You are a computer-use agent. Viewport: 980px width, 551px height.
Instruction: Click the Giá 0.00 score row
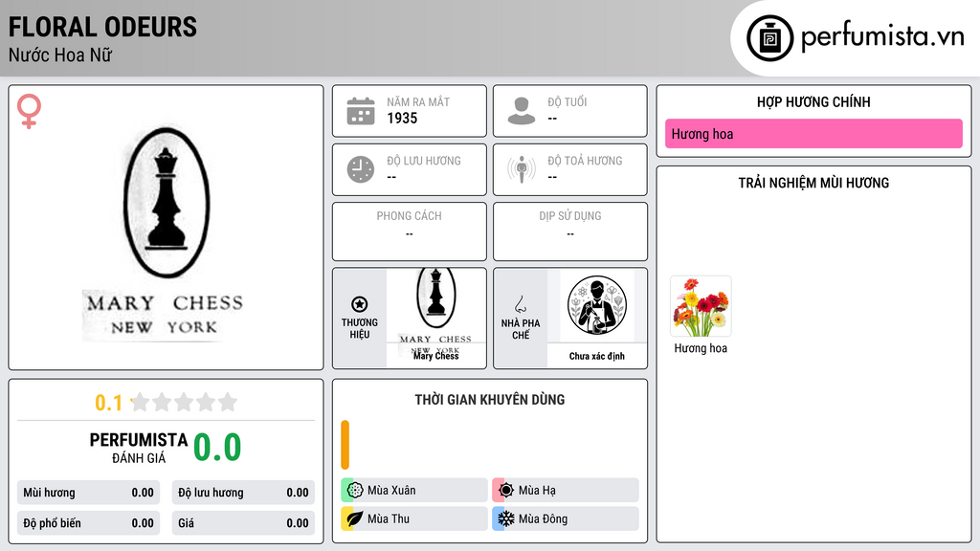[243, 523]
